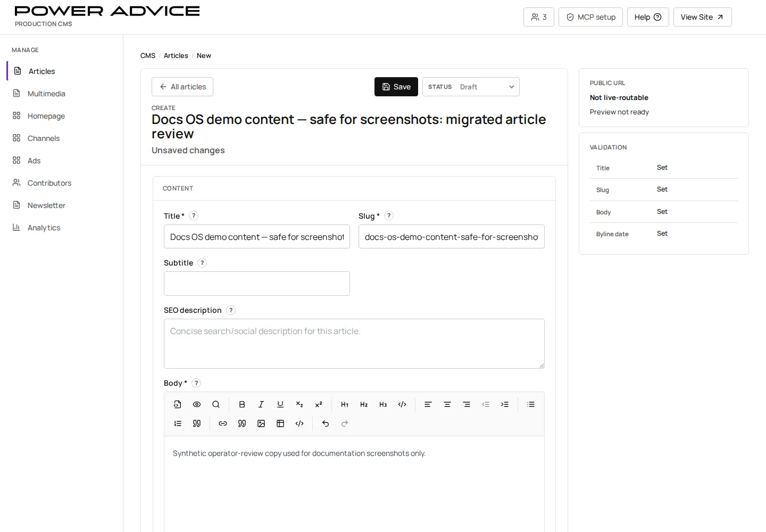Click the CMS breadcrumb link
This screenshot has height=532, width=766.
148,55
